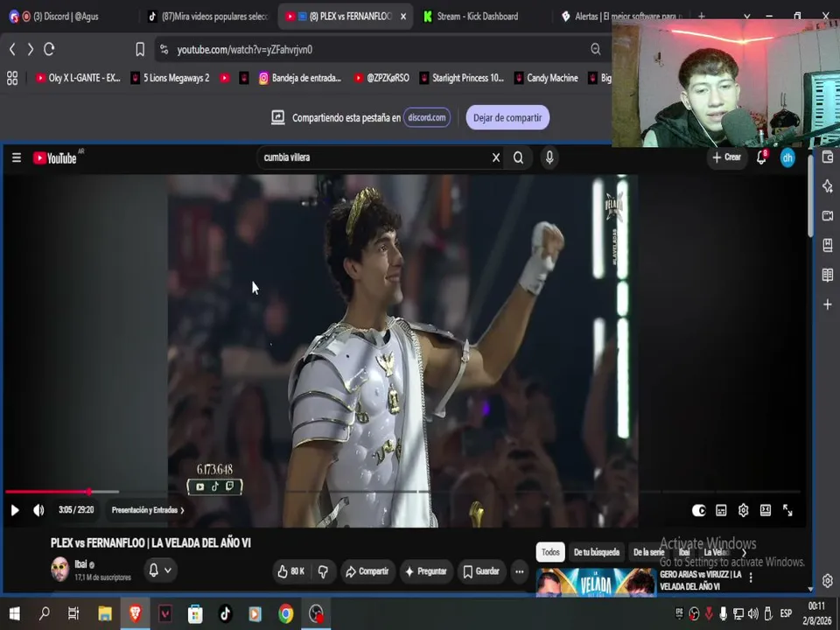Screen dimensions: 840x630
Task: Dislike the video with thumbs down
Action: (323, 571)
